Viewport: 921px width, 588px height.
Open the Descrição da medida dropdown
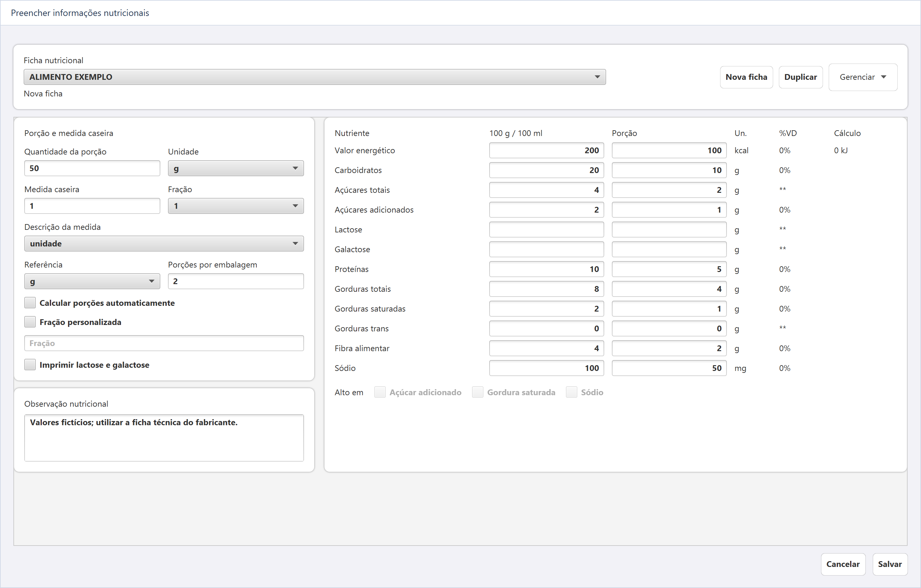[x=164, y=244]
